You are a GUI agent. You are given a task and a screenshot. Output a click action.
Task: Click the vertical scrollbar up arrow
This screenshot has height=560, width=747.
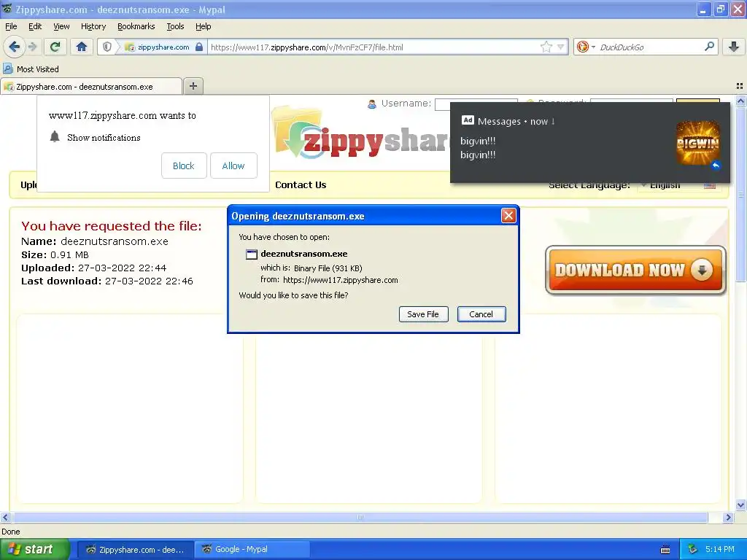pyautogui.click(x=740, y=101)
